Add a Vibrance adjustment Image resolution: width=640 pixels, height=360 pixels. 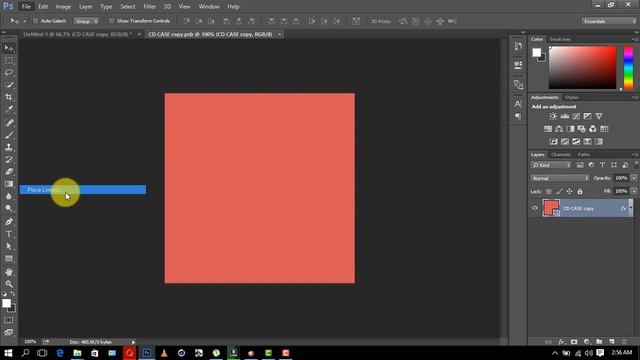[599, 116]
